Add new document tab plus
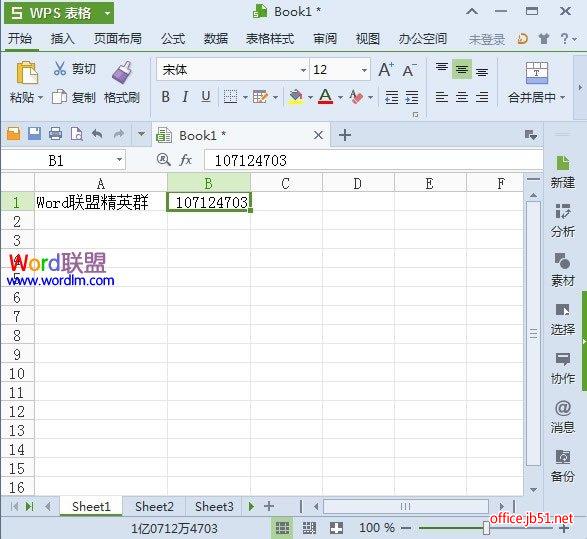587x539 pixels. tap(345, 135)
